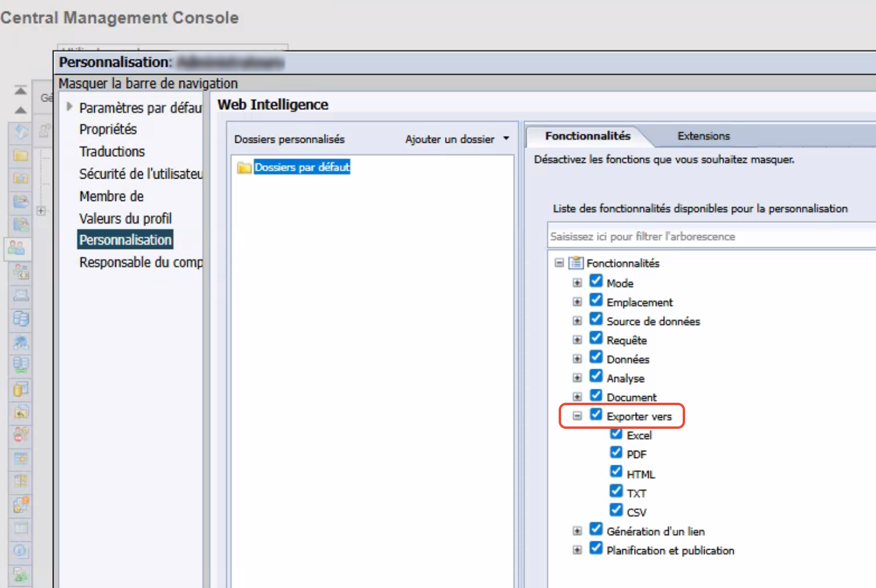Open the person-with-code-brackets sidebar icon

(x=21, y=272)
